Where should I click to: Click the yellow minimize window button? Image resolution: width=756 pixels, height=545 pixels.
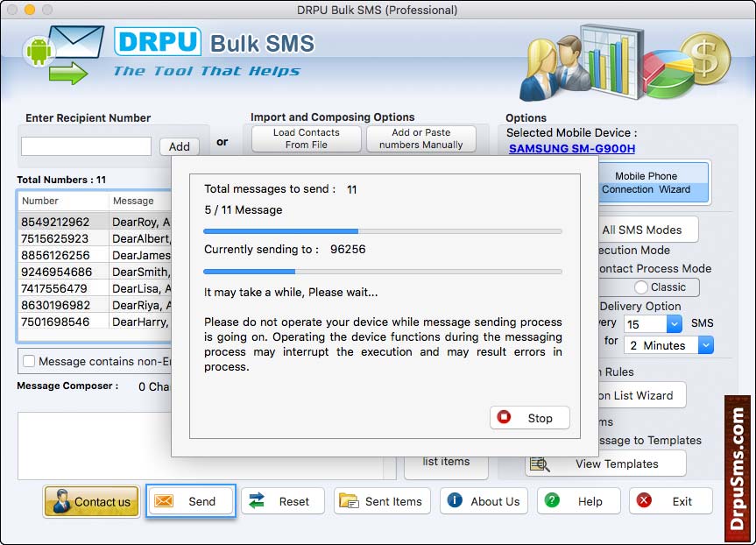30,9
